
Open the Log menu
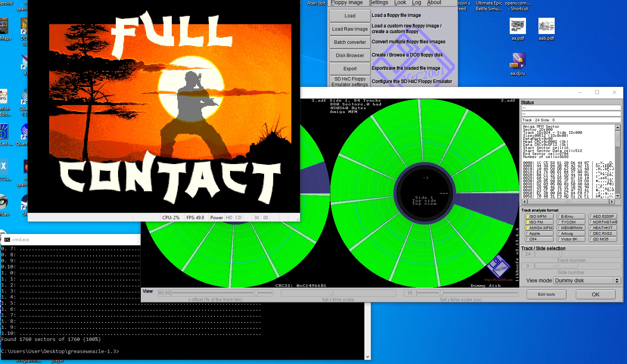(417, 3)
